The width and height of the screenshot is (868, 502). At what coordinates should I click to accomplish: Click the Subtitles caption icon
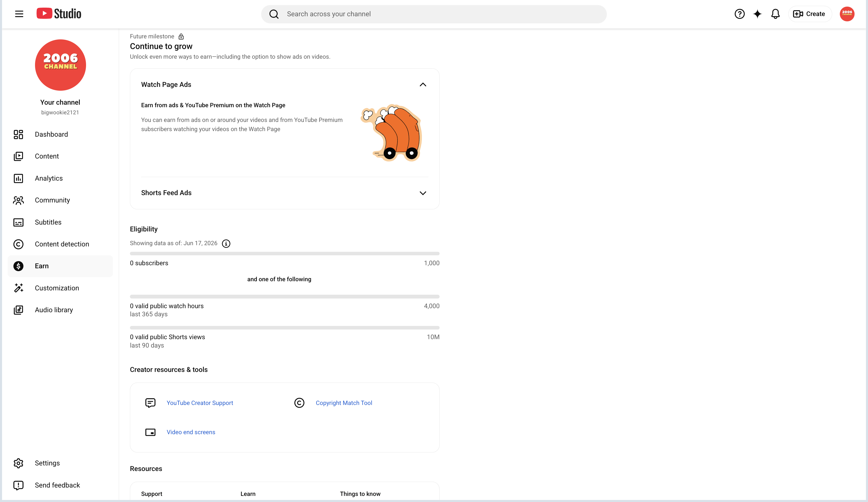18,222
